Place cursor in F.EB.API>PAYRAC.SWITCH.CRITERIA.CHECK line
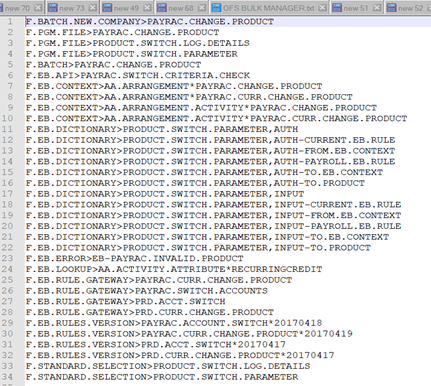 point(138,75)
